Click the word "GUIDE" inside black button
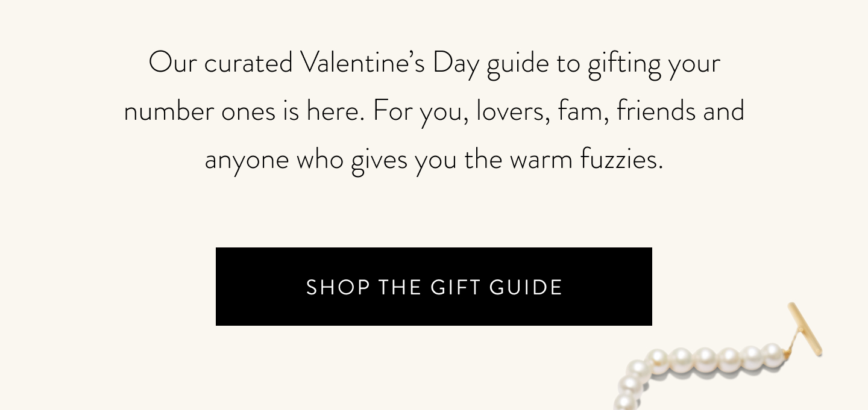The width and height of the screenshot is (868, 410). 526,287
